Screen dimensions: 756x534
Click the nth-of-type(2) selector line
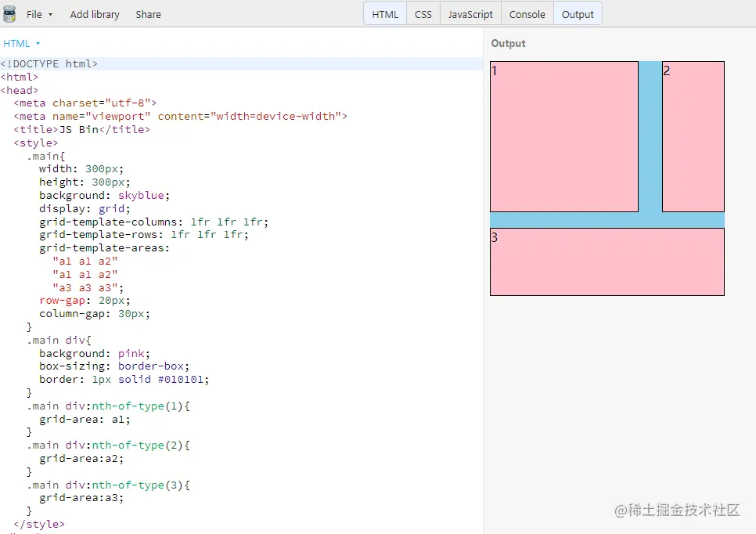click(109, 446)
